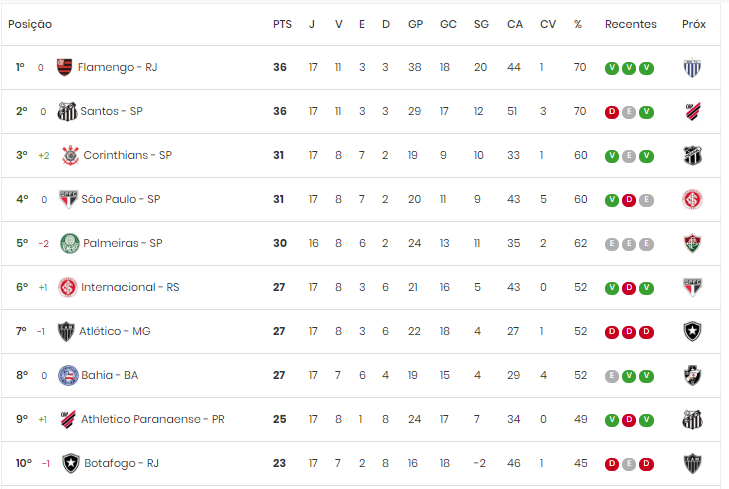The width and height of the screenshot is (729, 489).
Task: Open the Athletico Paranaense - PR team link
Action: coord(152,419)
